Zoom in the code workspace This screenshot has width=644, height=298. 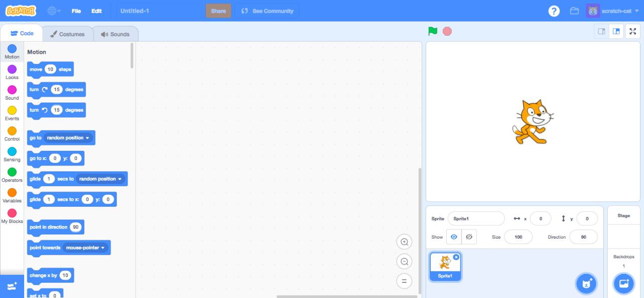tap(404, 242)
